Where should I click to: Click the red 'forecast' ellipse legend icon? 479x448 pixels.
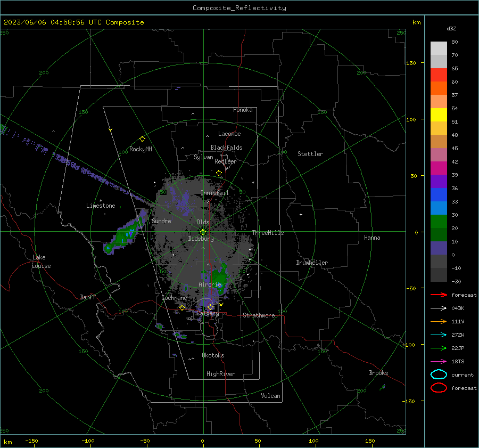[439, 388]
